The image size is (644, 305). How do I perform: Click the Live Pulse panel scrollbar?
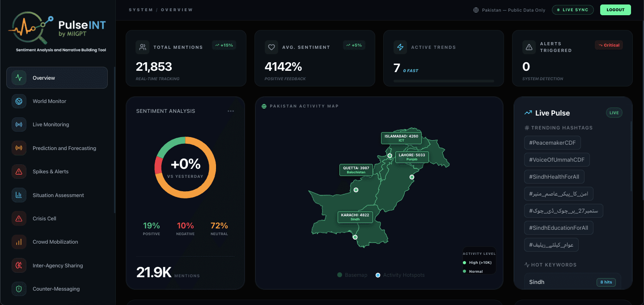(x=631, y=157)
